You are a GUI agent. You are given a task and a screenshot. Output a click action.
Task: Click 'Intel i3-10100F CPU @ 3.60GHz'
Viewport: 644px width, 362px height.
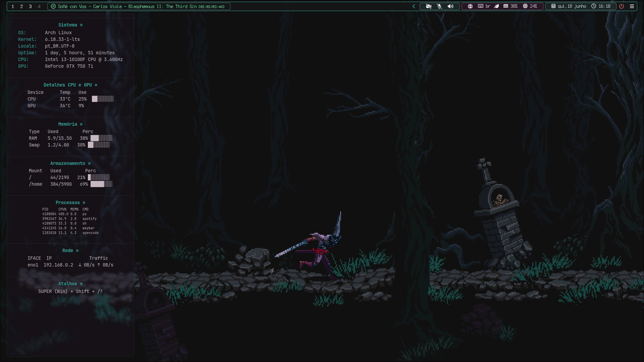pyautogui.click(x=84, y=59)
